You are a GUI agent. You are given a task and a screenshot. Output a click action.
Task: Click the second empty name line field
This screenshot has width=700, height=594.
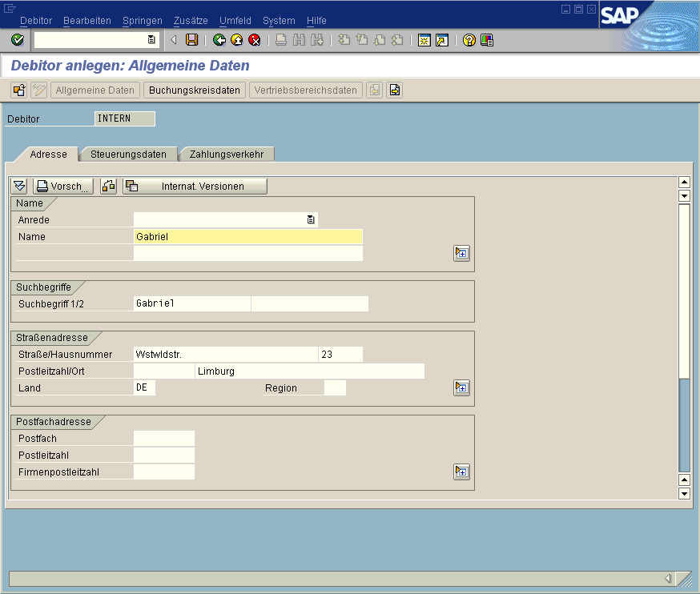(x=248, y=254)
